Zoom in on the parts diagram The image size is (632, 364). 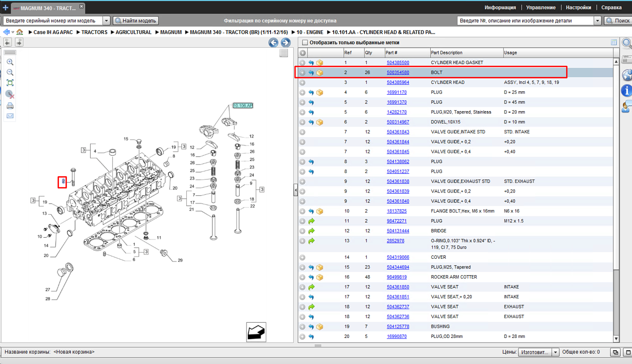pos(10,62)
